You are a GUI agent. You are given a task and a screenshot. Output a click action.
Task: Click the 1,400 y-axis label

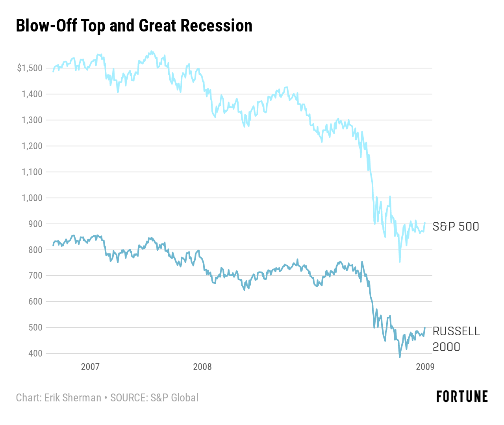point(32,94)
